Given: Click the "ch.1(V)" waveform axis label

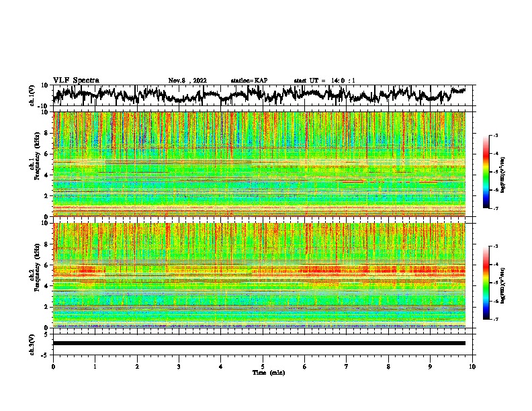Looking at the screenshot, I should tap(32, 95).
